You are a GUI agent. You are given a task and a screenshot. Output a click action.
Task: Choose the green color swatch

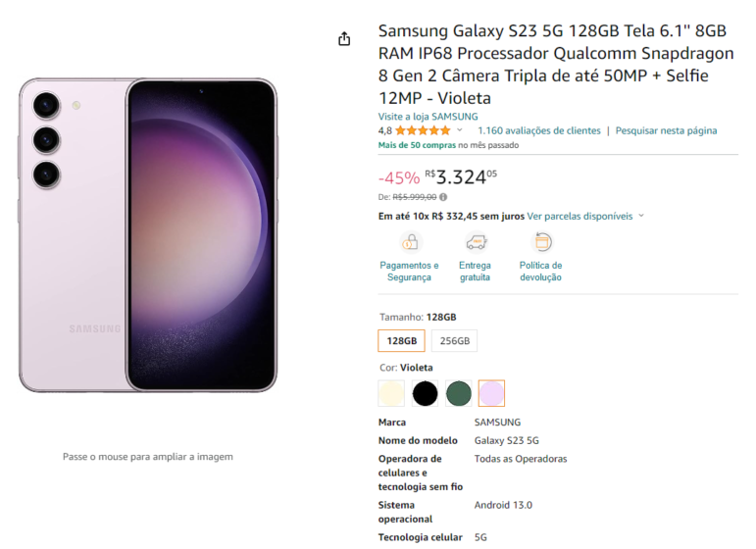458,393
